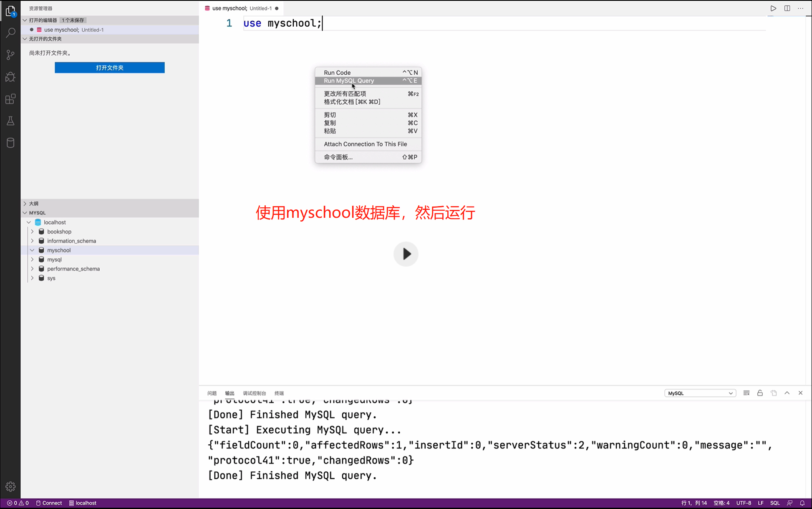The height and width of the screenshot is (509, 812).
Task: Click LF line ending in status bar
Action: tap(761, 503)
